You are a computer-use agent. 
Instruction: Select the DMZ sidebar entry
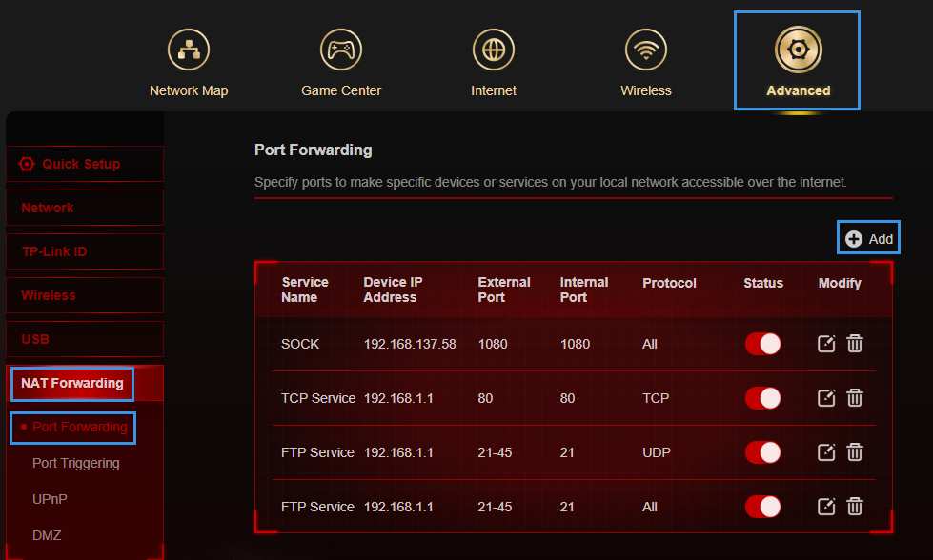(x=46, y=535)
